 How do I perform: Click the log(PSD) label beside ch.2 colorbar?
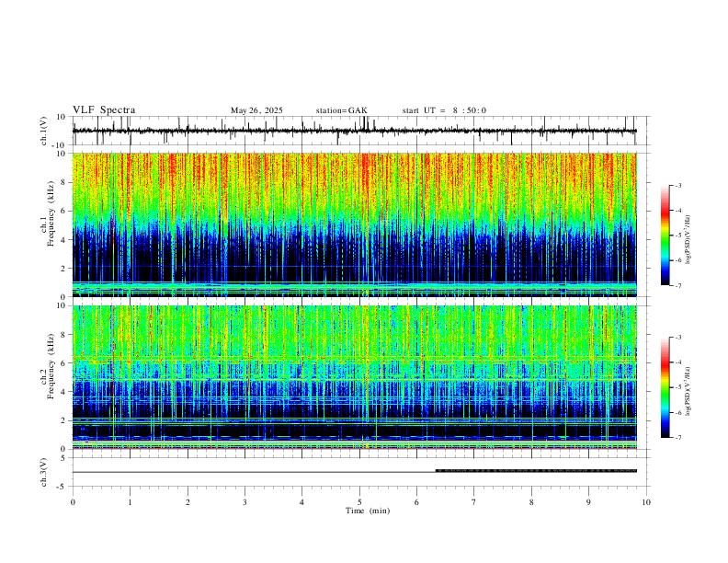688,391
